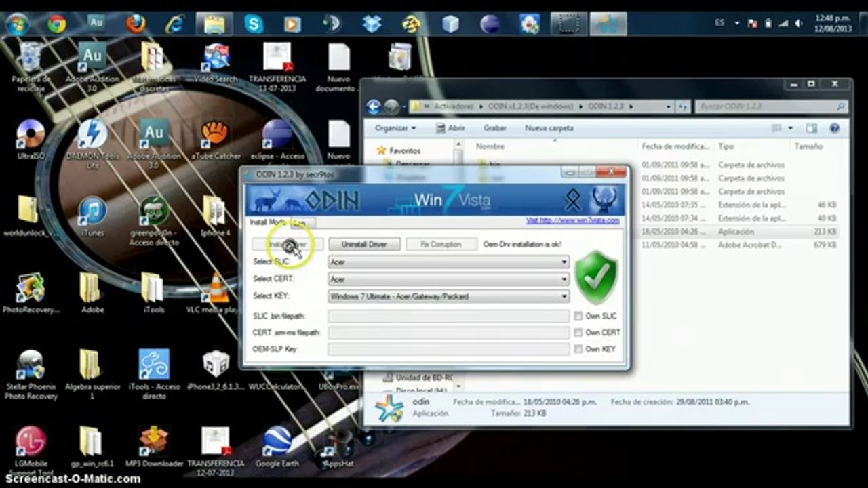Viewport: 868px width, 488px height.
Task: Select the MP3 Downloader desktop icon
Action: click(154, 447)
